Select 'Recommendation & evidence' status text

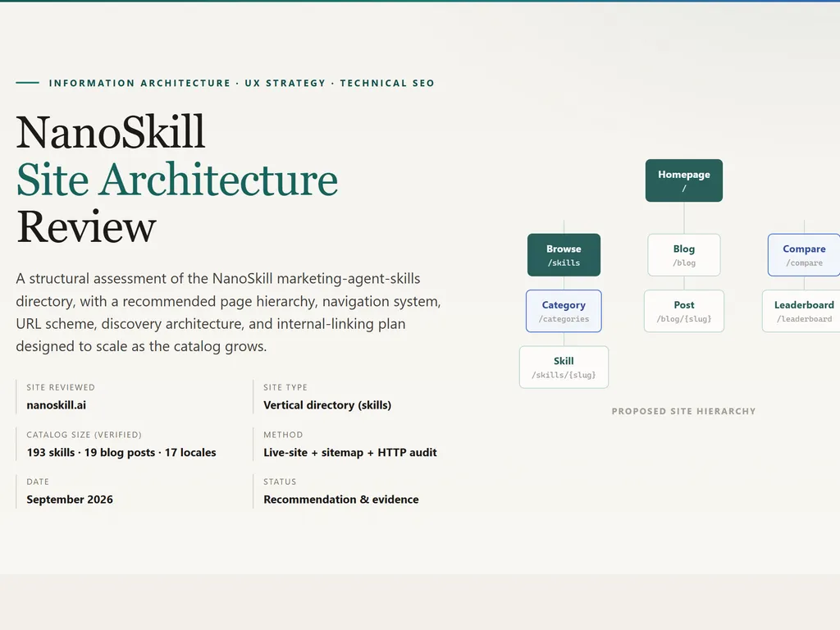click(340, 500)
